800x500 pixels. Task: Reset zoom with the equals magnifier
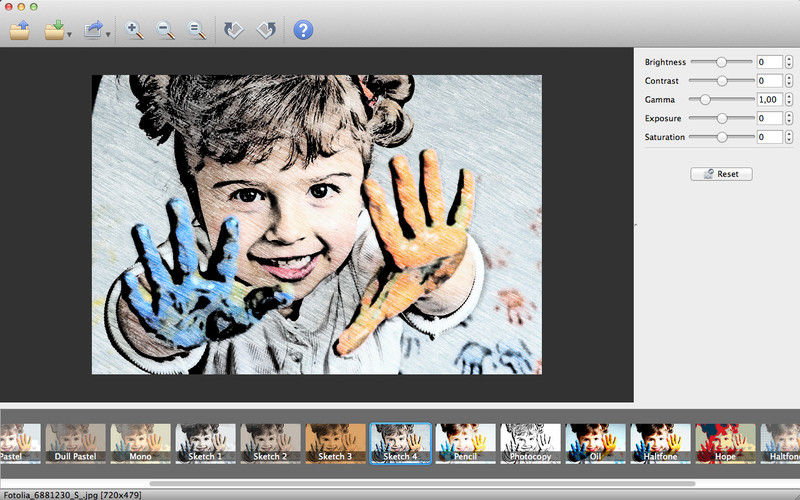pyautogui.click(x=197, y=30)
